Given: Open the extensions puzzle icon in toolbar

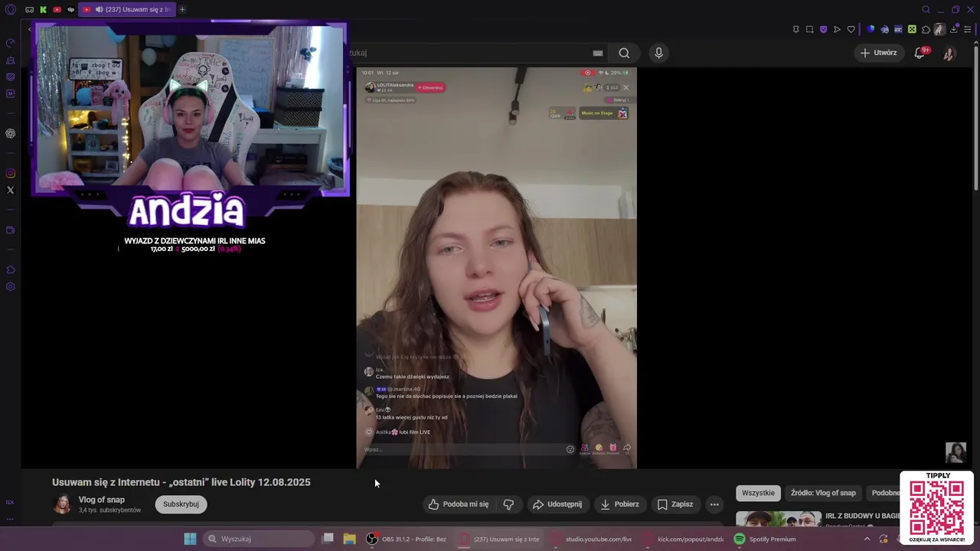Looking at the screenshot, I should (926, 30).
